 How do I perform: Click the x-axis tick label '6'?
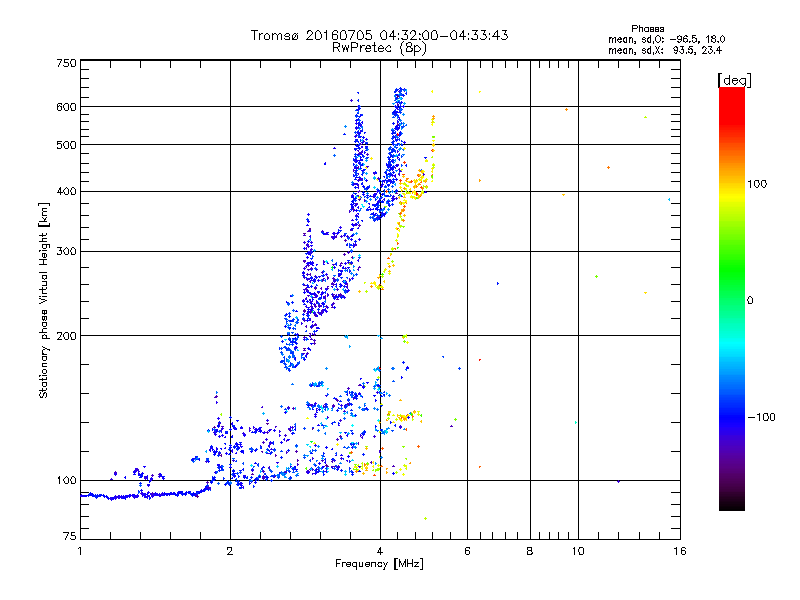(x=467, y=551)
